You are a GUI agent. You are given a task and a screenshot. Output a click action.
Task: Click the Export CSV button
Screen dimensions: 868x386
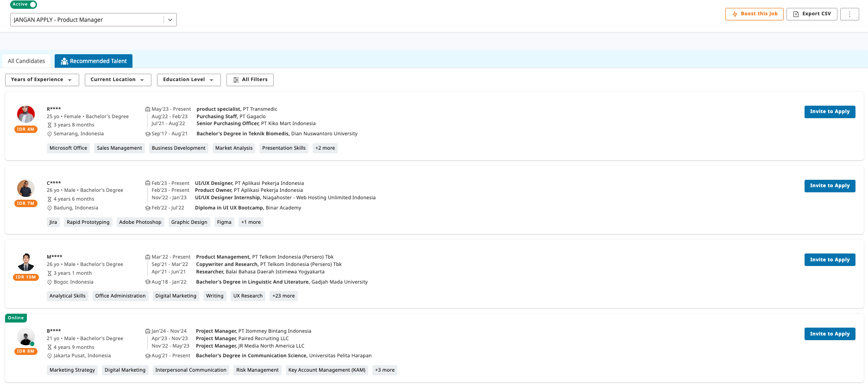point(812,14)
